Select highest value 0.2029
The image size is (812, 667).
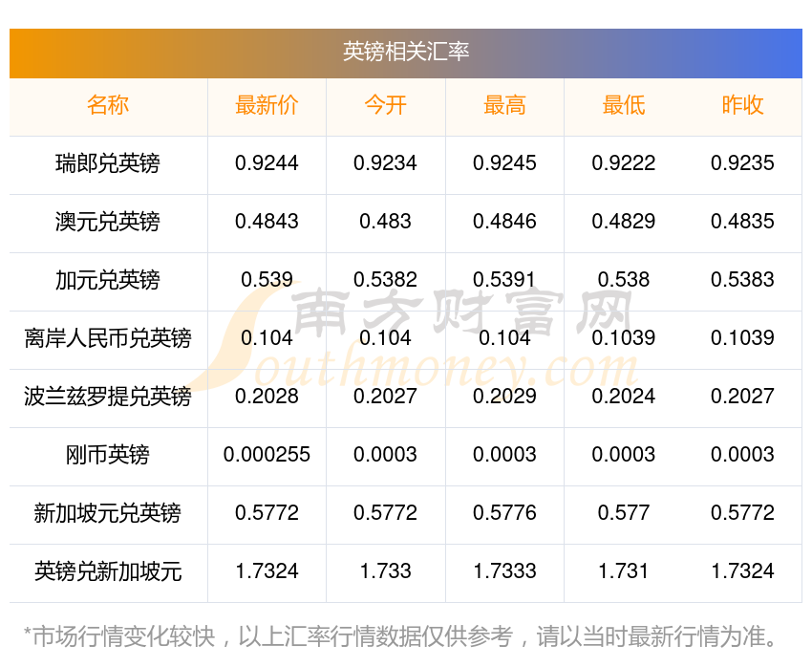click(x=504, y=397)
